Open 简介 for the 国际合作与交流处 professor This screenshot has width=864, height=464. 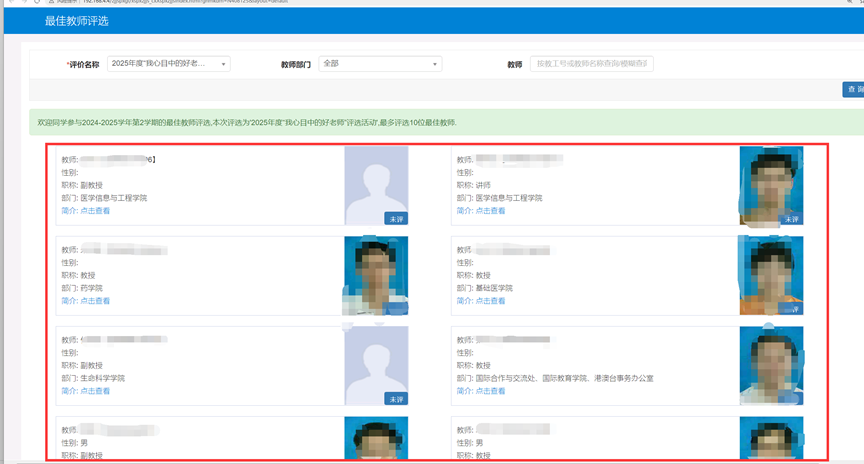480,391
